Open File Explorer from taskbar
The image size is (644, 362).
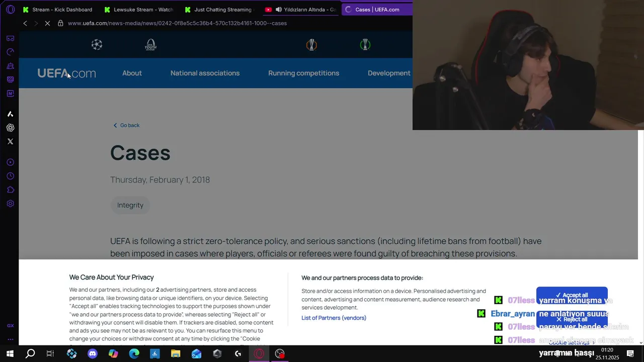click(176, 353)
